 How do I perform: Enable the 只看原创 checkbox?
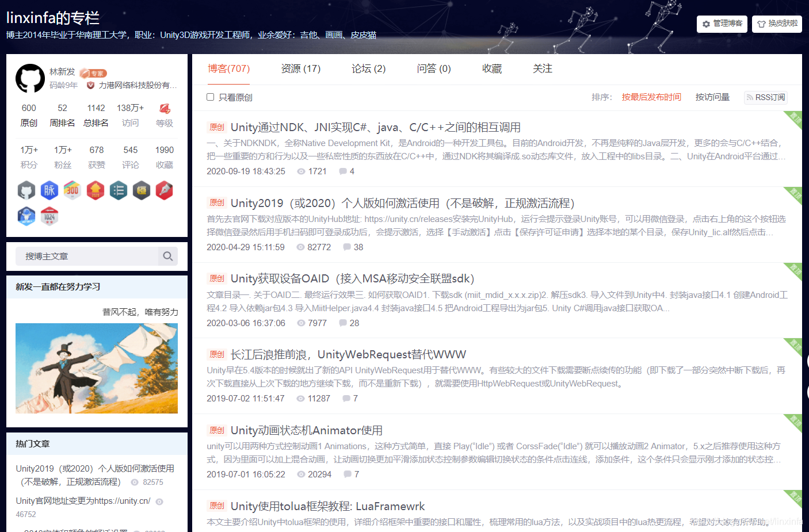[211, 97]
